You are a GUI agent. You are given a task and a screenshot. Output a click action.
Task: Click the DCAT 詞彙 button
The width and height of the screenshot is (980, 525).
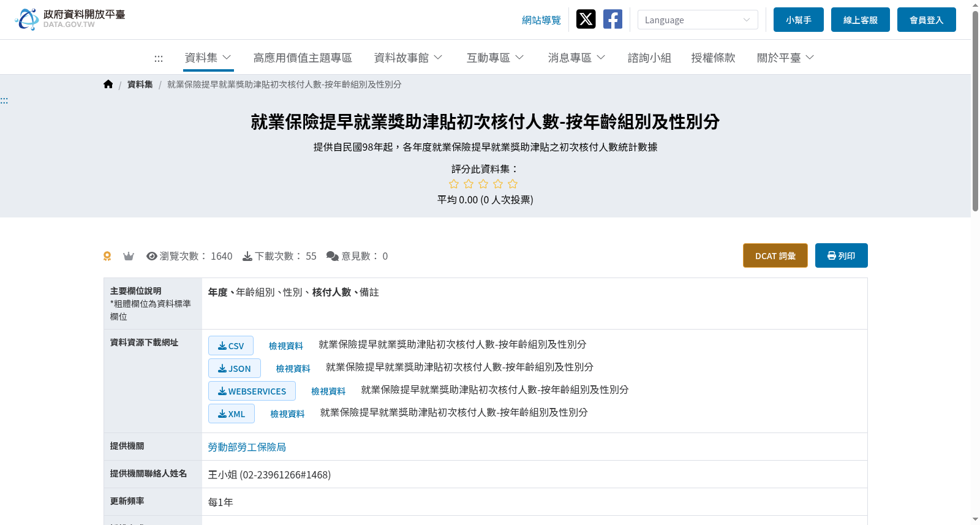(x=775, y=255)
